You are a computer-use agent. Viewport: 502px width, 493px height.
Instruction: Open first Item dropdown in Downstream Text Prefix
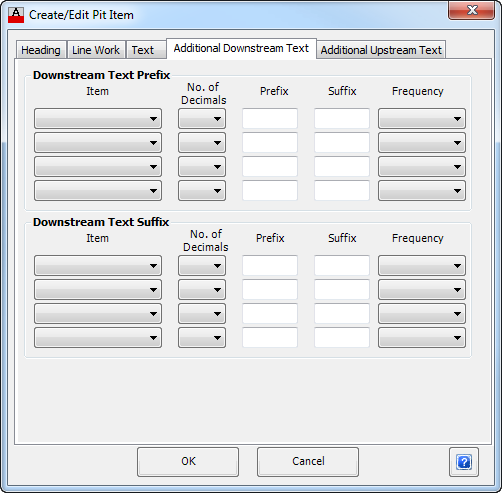click(x=98, y=118)
